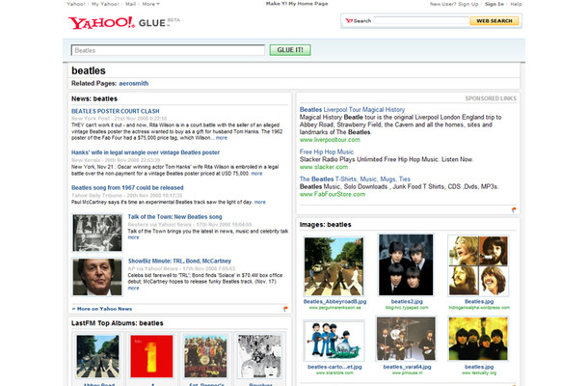
Task: Go to My Yahoo! in top bar
Action: (x=105, y=4)
